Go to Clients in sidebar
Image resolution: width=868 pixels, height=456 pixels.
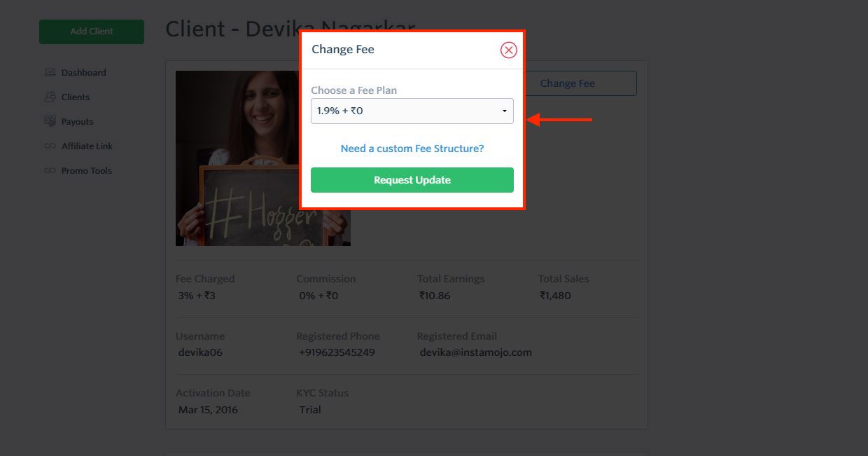76,97
